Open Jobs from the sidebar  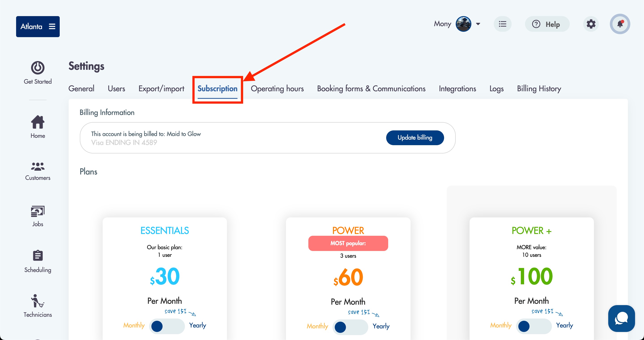point(38,216)
